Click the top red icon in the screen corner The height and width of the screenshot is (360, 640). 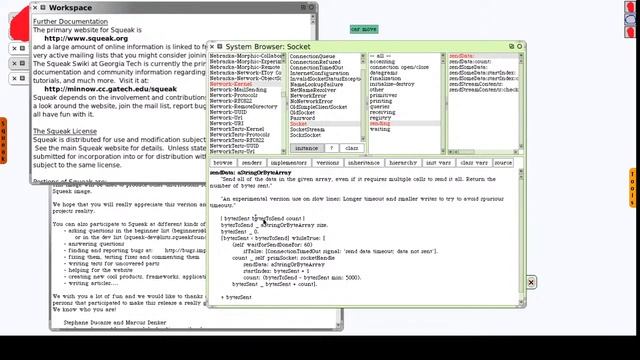click(631, 7)
